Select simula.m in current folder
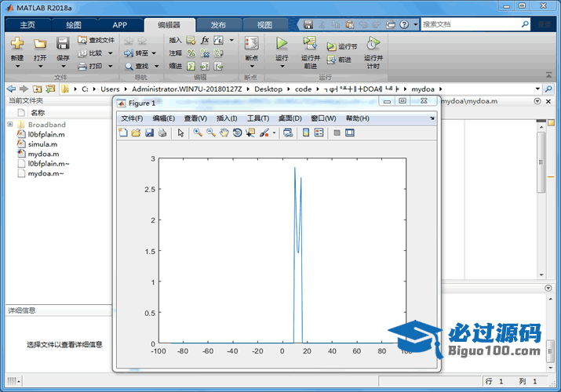This screenshot has width=561, height=392. (x=42, y=144)
